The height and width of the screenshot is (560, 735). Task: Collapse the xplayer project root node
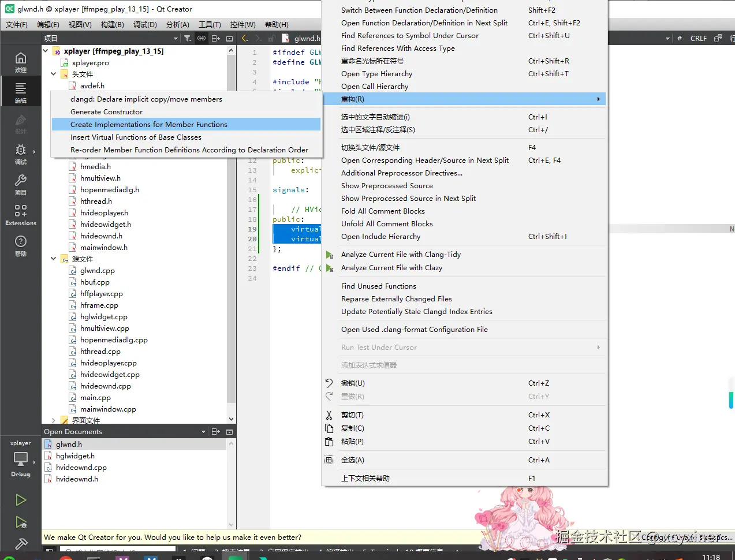click(46, 51)
